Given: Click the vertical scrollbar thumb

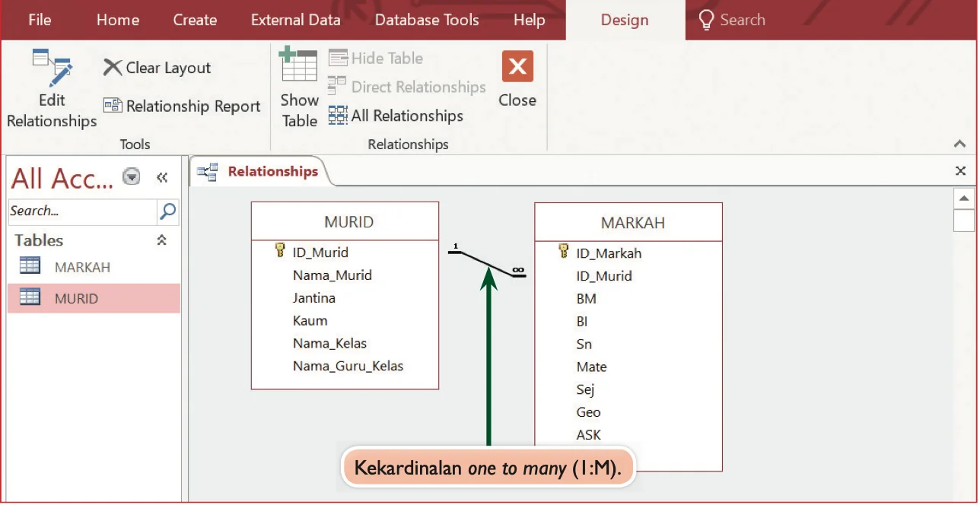Looking at the screenshot, I should pyautogui.click(x=963, y=221).
